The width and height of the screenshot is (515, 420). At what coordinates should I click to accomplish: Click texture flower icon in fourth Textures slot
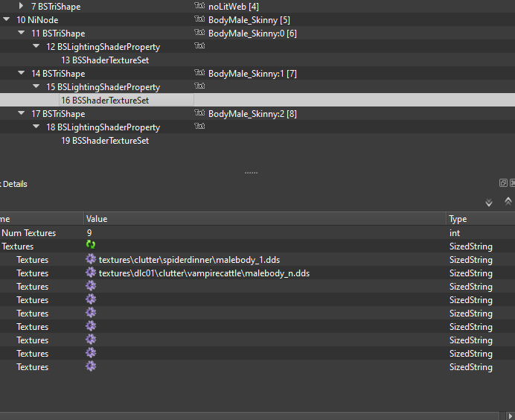coord(91,299)
